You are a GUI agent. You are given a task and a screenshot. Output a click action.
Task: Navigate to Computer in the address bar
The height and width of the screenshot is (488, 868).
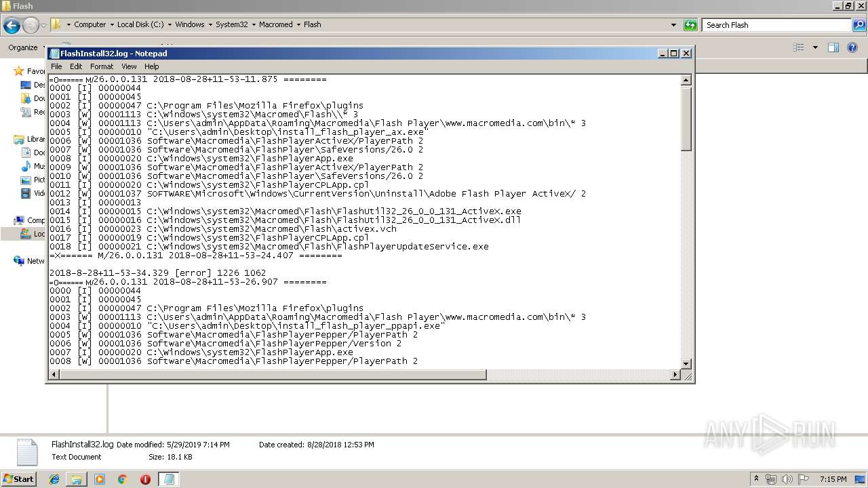pyautogui.click(x=90, y=24)
